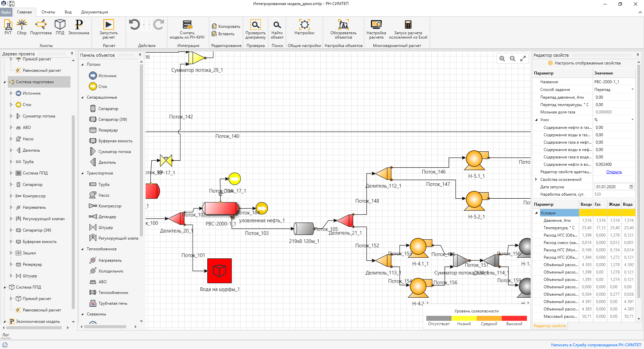This screenshot has width=644, height=349.
Task: Select Трубчатая печь palette item
Action: tap(108, 303)
